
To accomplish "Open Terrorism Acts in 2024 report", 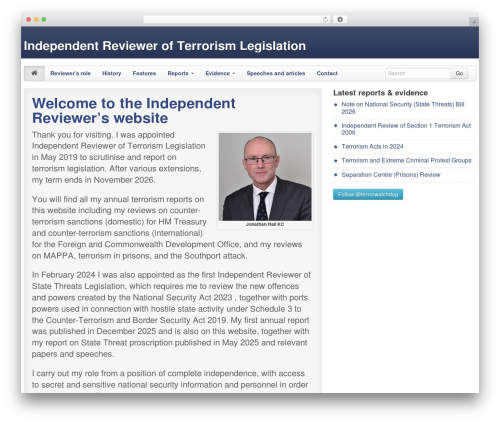I will (372, 147).
